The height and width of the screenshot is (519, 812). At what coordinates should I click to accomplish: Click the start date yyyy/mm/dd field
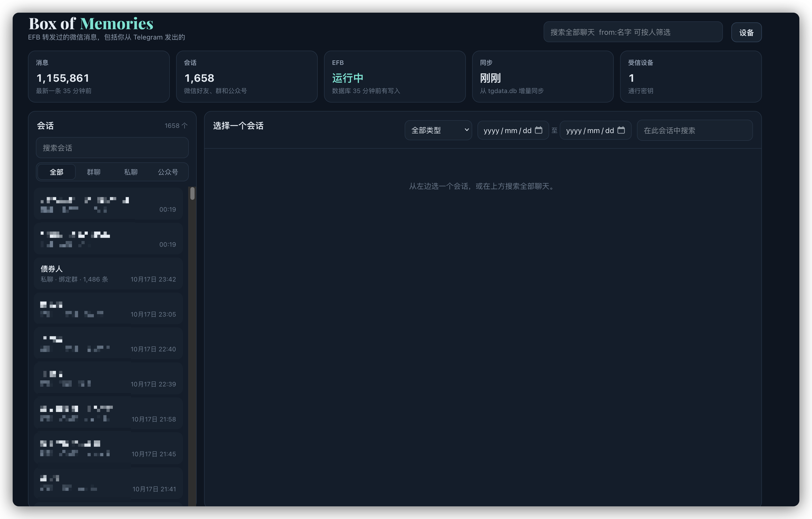point(513,130)
